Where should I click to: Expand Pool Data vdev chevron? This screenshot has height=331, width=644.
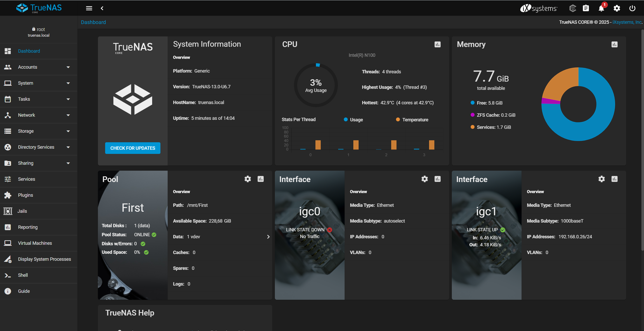tap(268, 237)
